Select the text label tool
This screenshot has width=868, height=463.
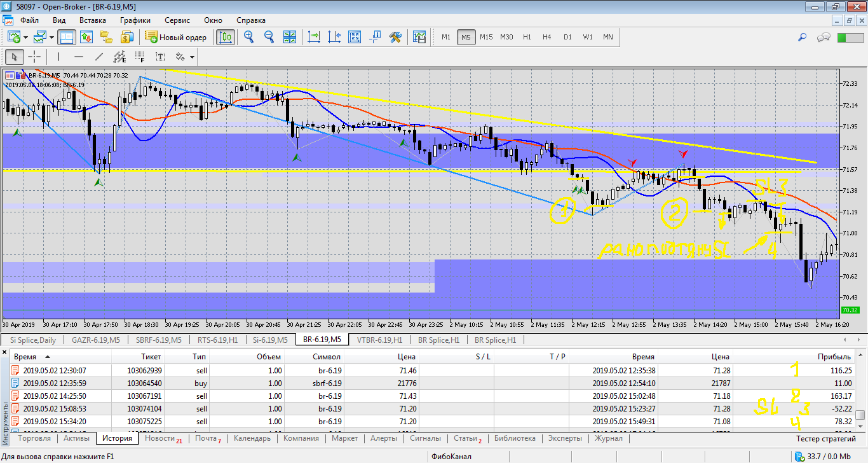coord(161,57)
